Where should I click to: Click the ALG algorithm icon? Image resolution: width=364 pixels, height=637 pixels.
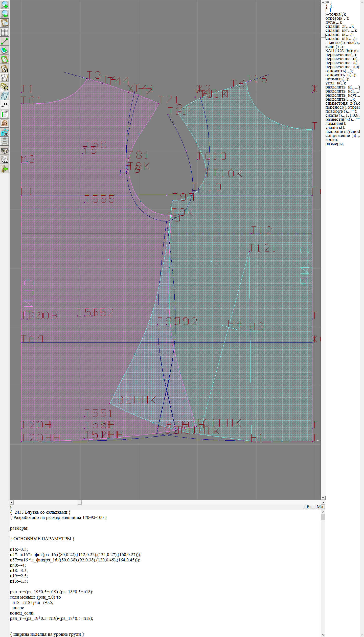click(5, 160)
